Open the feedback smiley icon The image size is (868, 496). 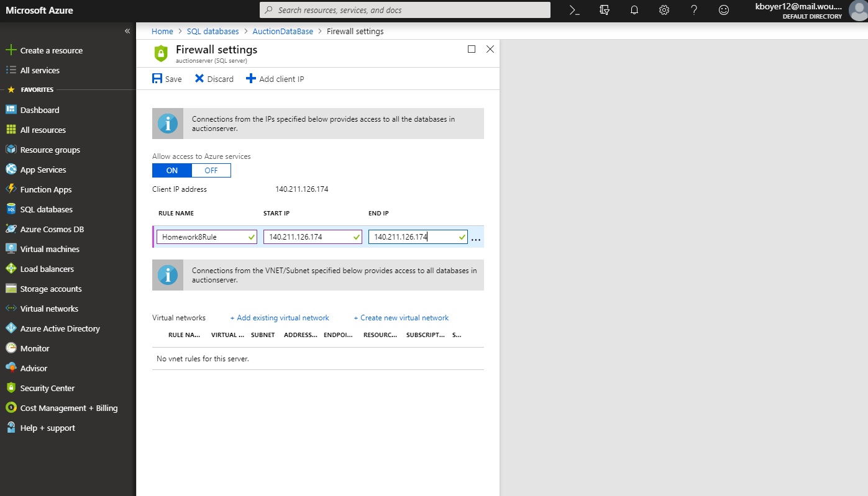click(x=724, y=10)
